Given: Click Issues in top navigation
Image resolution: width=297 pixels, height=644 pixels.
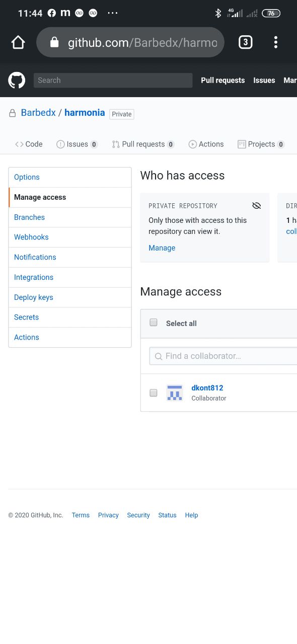Looking at the screenshot, I should point(264,80).
